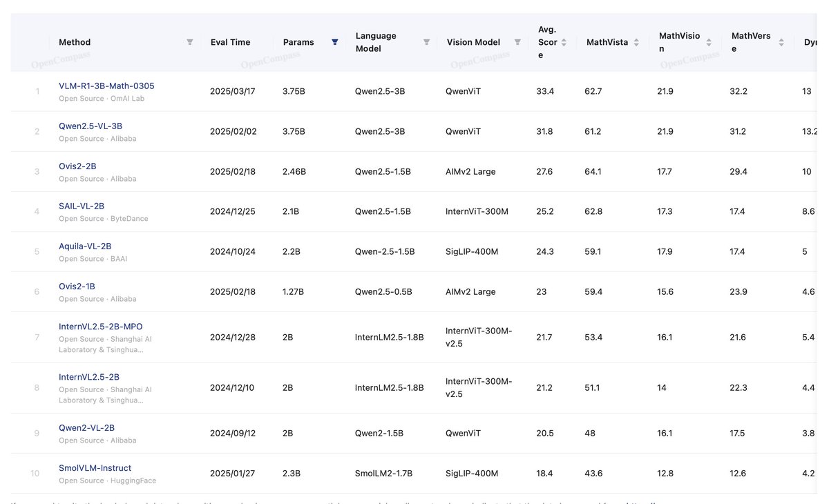The width and height of the screenshot is (829, 504).
Task: Open the Ovis2-2B model link
Action: [77, 166]
